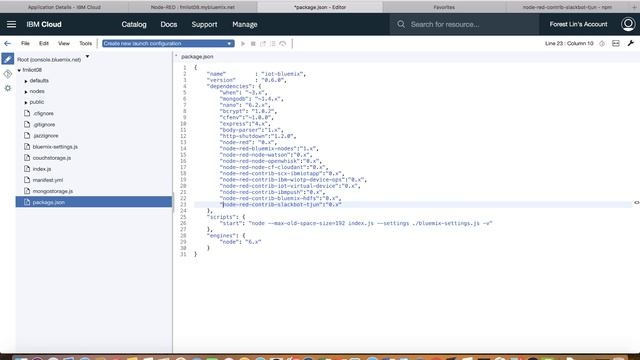Click the split editor layout icon
640x360 pixels.
pyautogui.click(x=616, y=43)
